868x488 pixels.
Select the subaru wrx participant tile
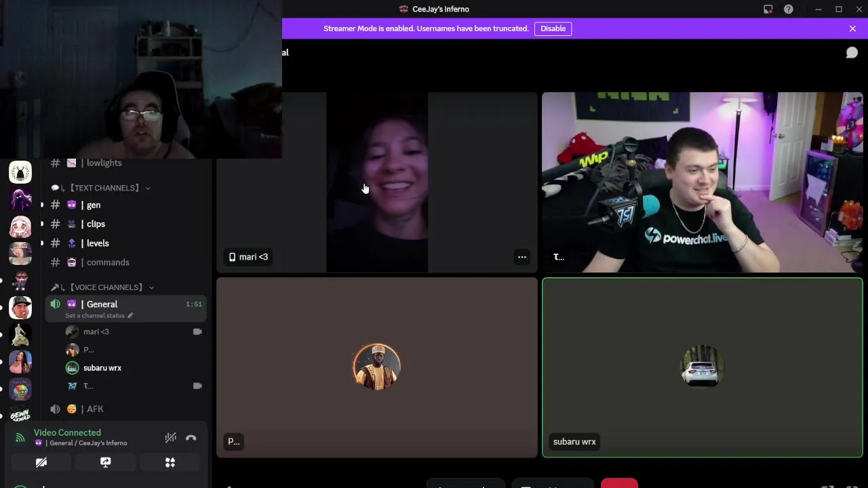[702, 367]
